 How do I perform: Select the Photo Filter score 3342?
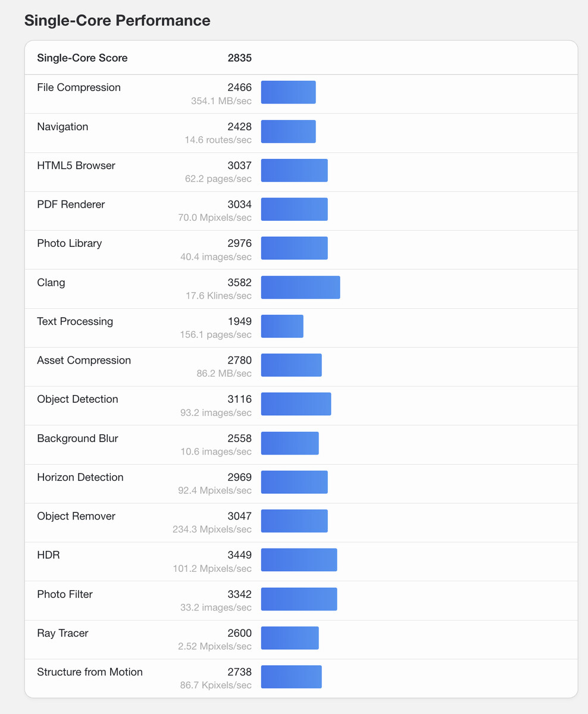[239, 594]
